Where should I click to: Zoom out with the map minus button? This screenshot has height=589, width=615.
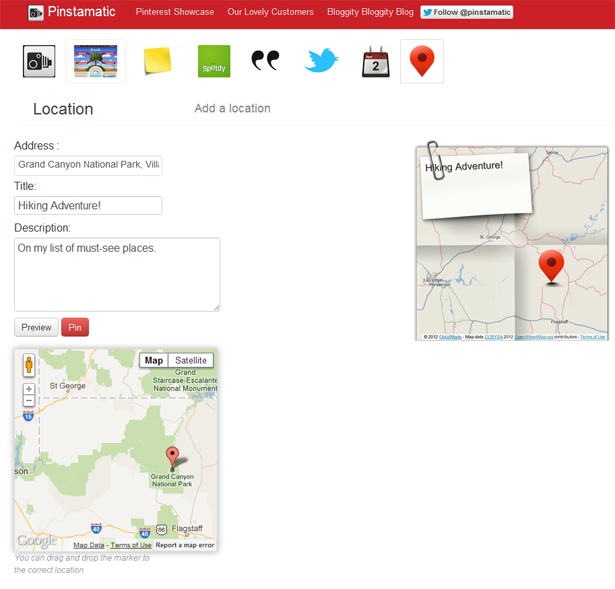click(29, 400)
